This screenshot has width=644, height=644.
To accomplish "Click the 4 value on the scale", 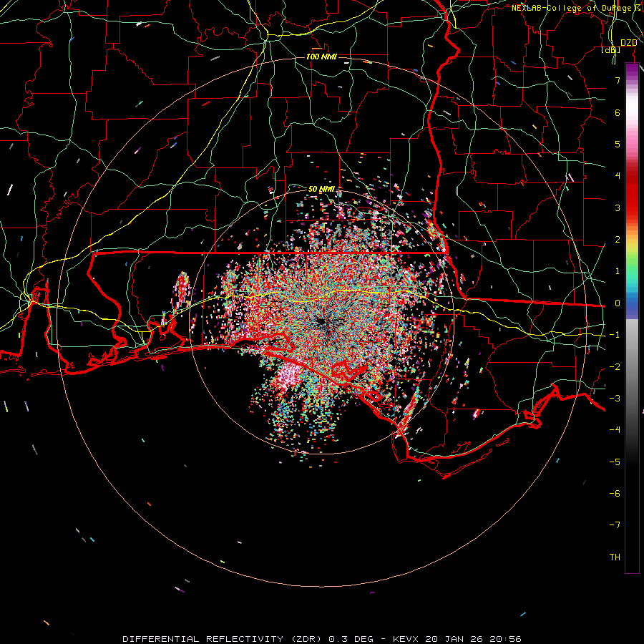I will 618,176.
